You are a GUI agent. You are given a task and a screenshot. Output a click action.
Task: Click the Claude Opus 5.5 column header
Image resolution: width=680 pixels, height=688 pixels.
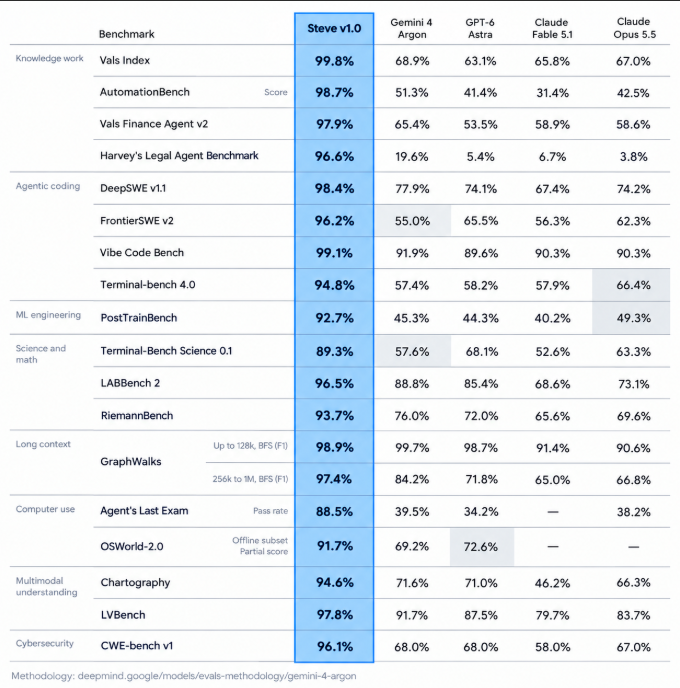(x=634, y=28)
